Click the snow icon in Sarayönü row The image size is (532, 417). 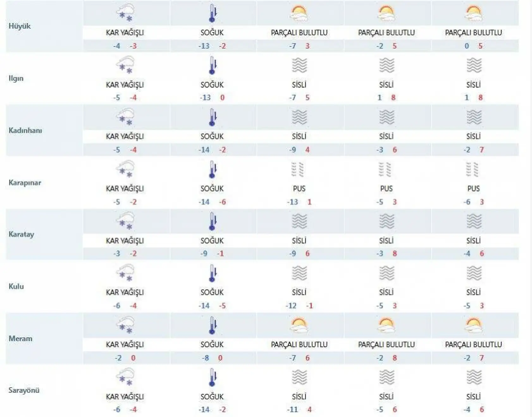click(x=125, y=377)
